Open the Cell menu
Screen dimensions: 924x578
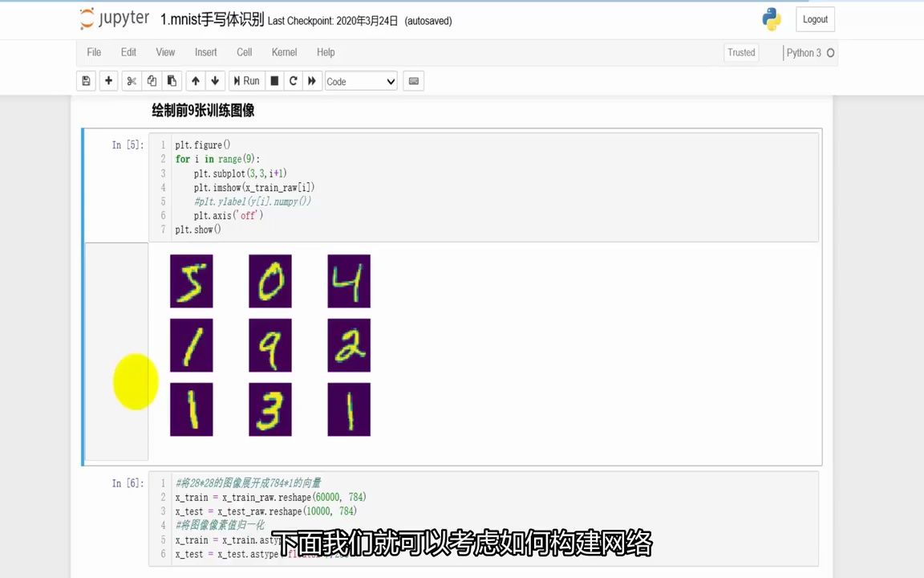(244, 52)
